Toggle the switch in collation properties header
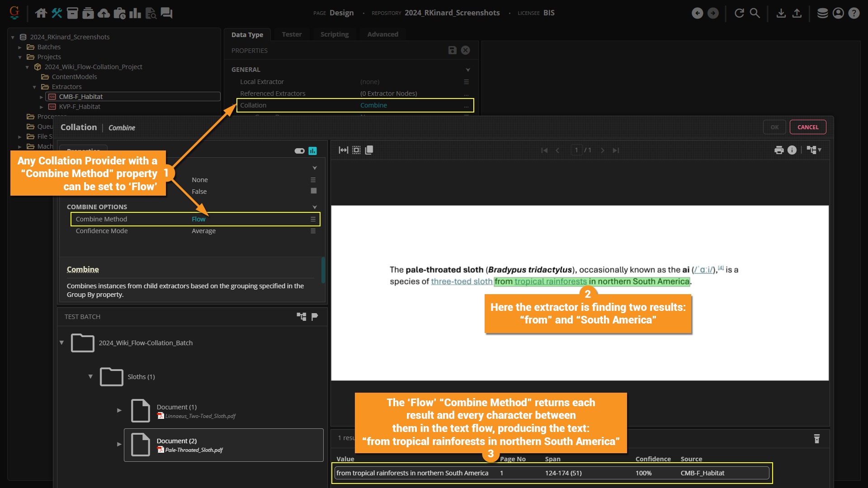 pyautogui.click(x=299, y=151)
